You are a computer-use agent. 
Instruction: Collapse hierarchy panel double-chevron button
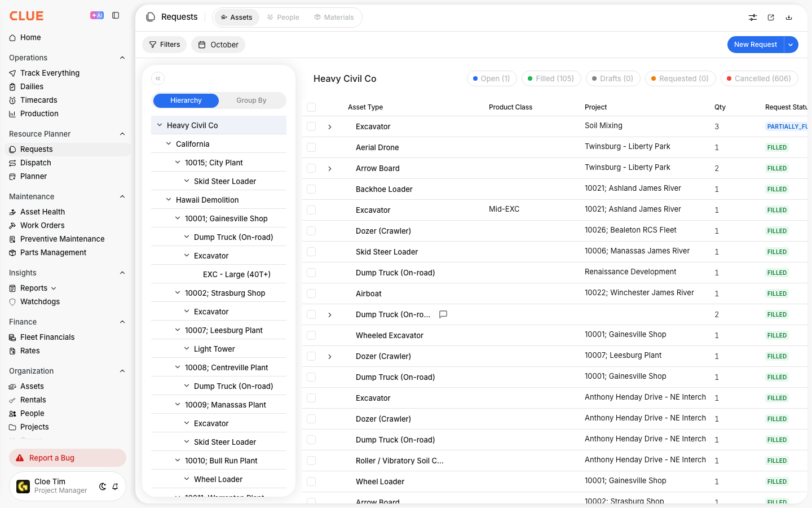pyautogui.click(x=158, y=78)
